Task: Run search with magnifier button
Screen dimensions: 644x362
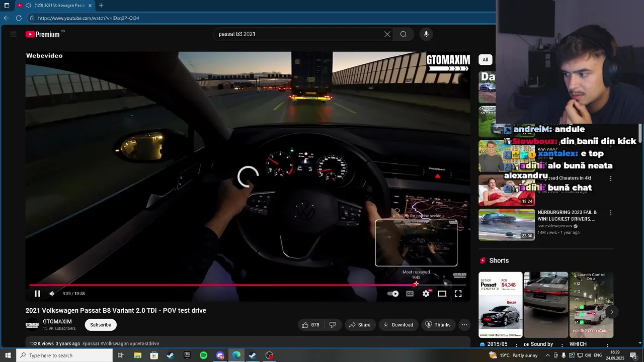Action: (x=404, y=34)
